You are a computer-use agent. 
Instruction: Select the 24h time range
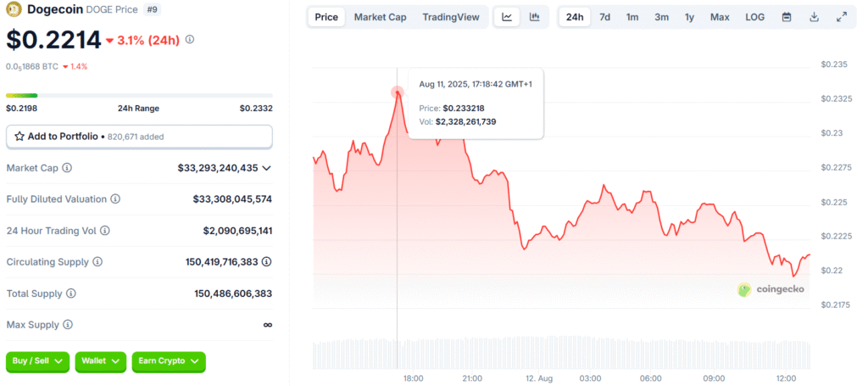click(575, 17)
